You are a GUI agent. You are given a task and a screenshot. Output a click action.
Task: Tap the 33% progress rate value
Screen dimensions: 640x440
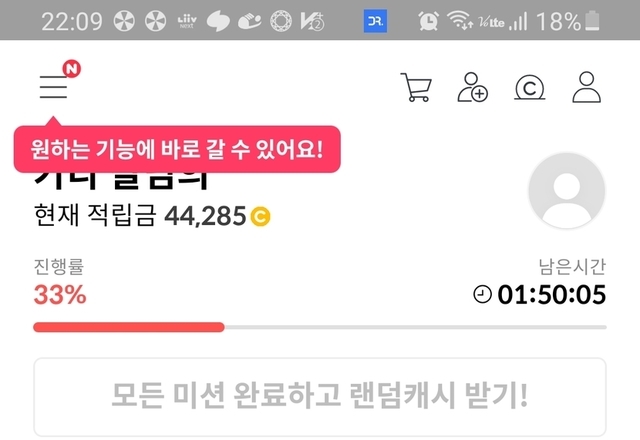60,295
